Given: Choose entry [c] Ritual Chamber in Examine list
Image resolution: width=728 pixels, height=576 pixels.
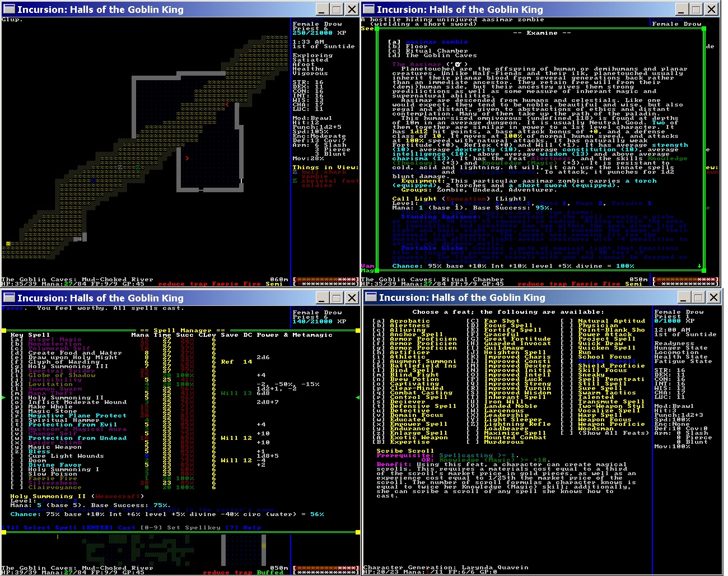Looking at the screenshot, I should 428,51.
